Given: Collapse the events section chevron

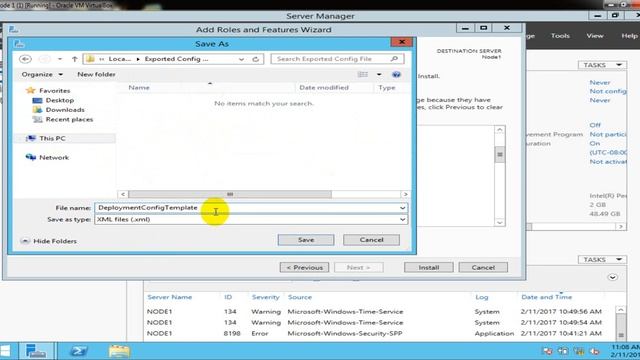Looking at the screenshot, I should (x=612, y=278).
